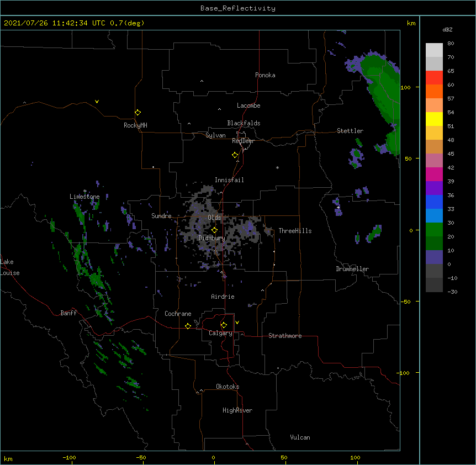Click the RedDeer city label
This screenshot has width=476, height=465.
click(x=243, y=141)
